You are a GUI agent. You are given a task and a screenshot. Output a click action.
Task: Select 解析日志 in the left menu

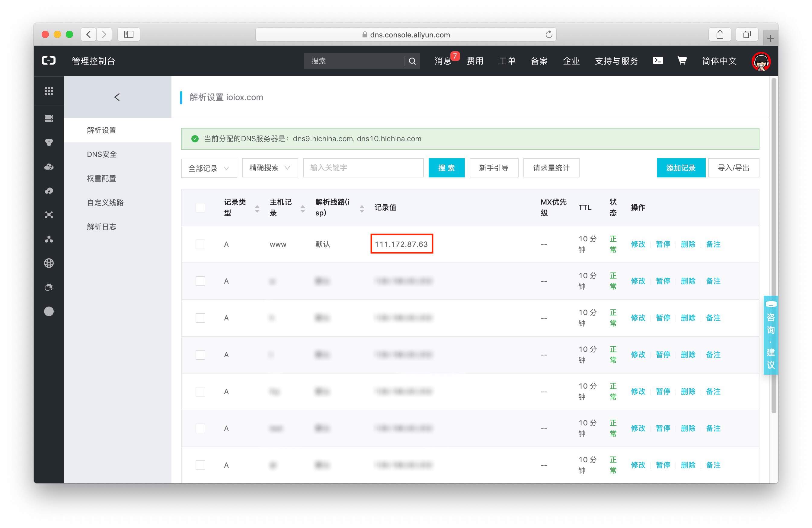pos(102,227)
